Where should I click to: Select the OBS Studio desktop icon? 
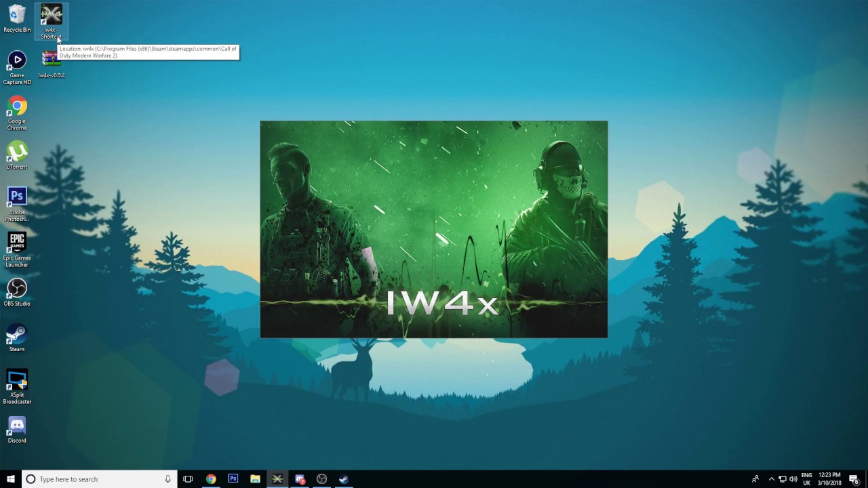(17, 292)
